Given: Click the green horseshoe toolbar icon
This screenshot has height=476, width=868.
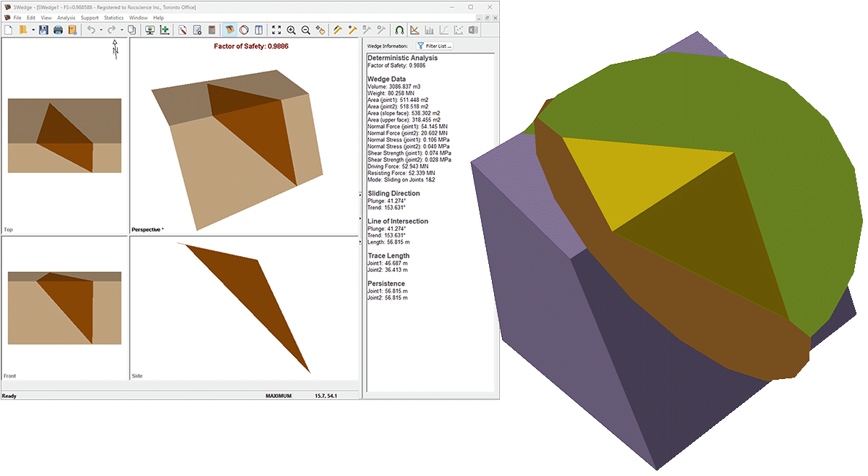Looking at the screenshot, I should (x=399, y=30).
